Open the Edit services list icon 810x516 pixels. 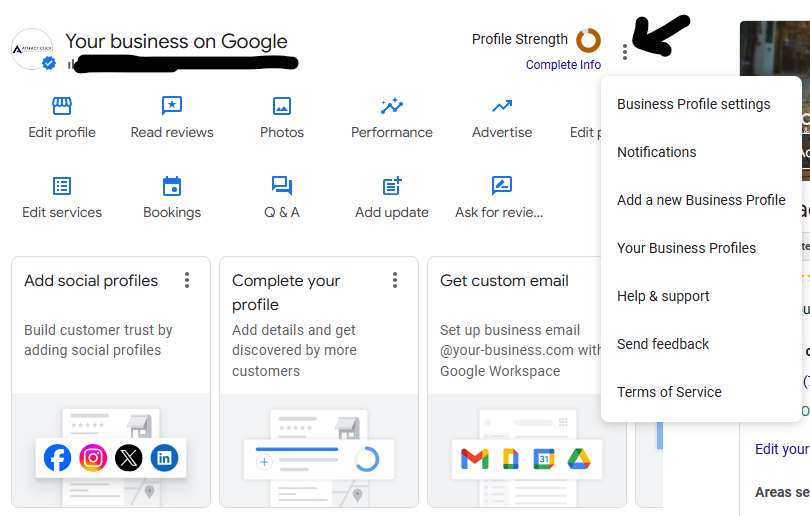pyautogui.click(x=62, y=186)
